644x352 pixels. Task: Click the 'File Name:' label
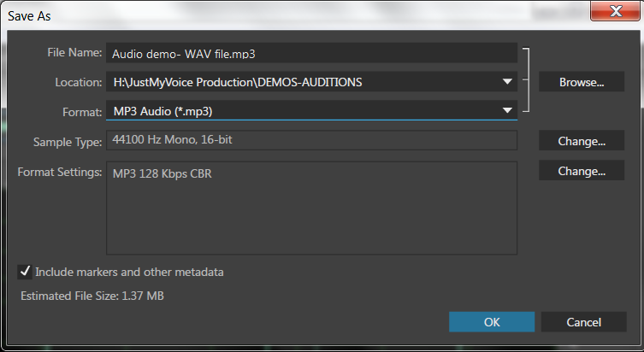click(74, 52)
